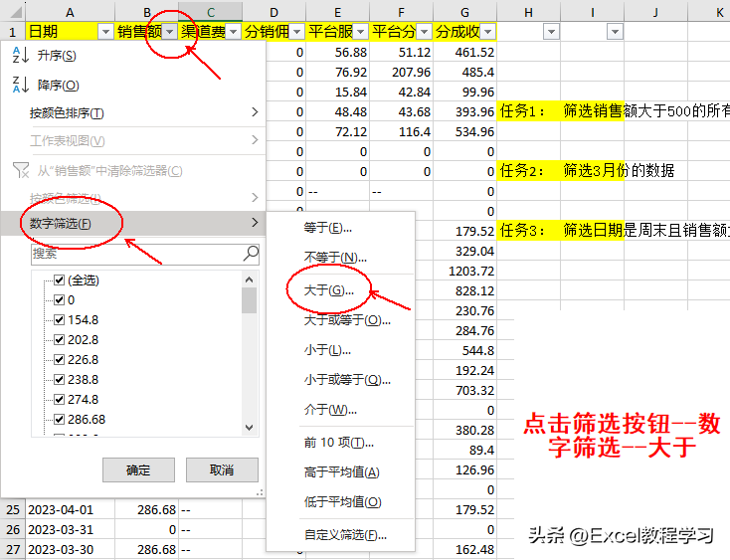Image resolution: width=730 pixels, height=560 pixels.
Task: Click cell with date 2023-03-30
Action: tap(70, 549)
